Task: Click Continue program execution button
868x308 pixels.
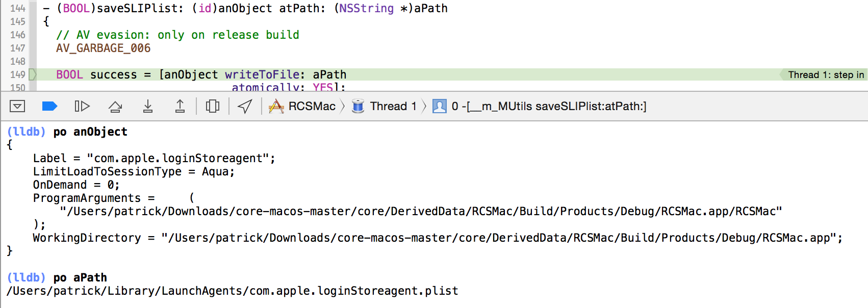Action: tap(82, 106)
